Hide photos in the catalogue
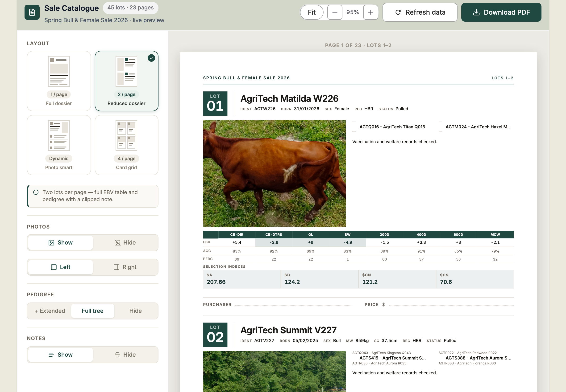Image resolution: width=566 pixels, height=392 pixels. (125, 243)
